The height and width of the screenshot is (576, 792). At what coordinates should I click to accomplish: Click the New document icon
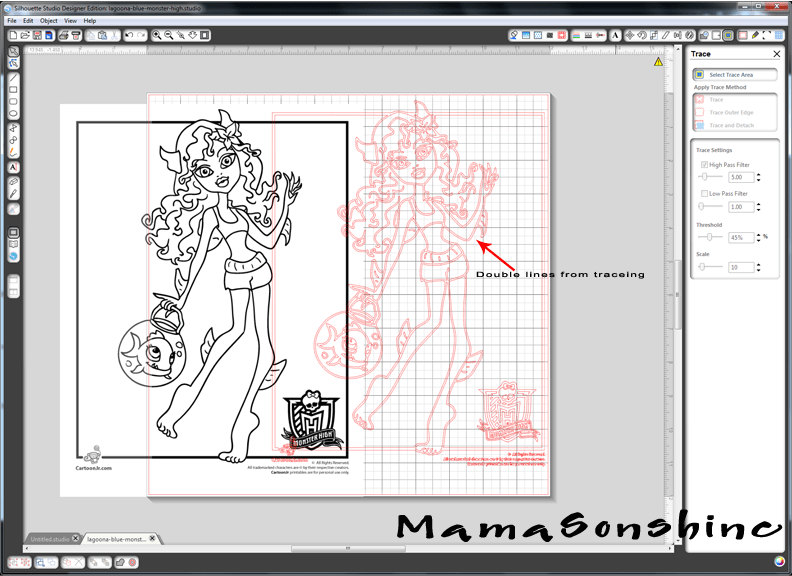coord(12,34)
